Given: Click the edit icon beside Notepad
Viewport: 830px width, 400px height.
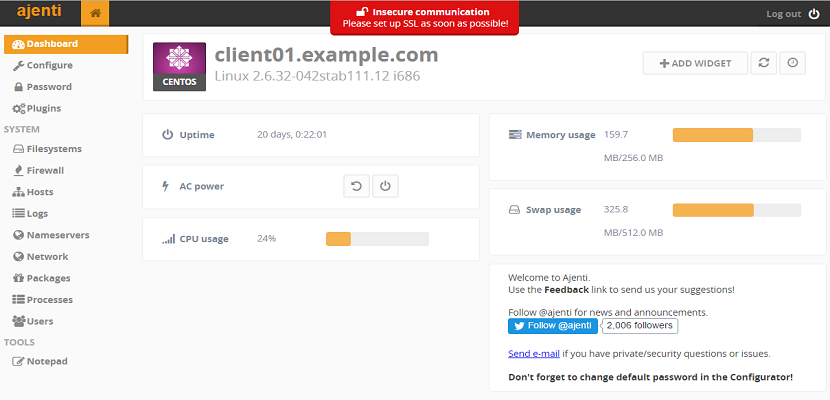Looking at the screenshot, I should click(19, 362).
